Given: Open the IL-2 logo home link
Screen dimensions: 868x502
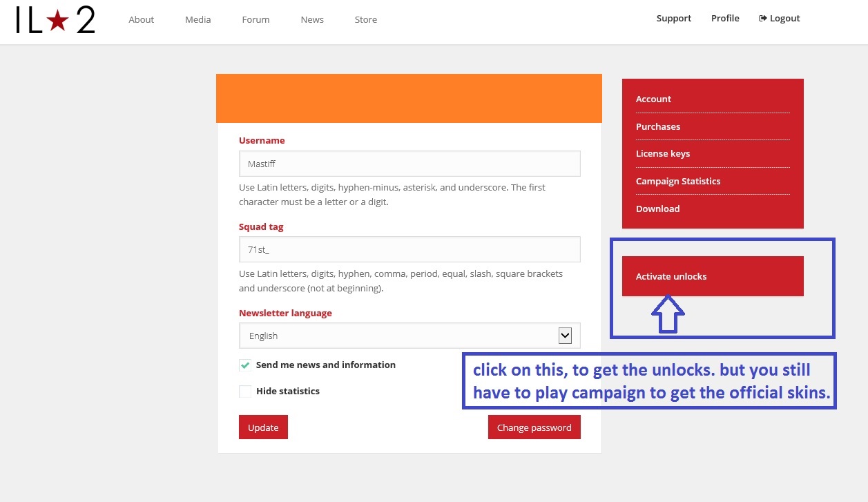Looking at the screenshot, I should (x=55, y=21).
